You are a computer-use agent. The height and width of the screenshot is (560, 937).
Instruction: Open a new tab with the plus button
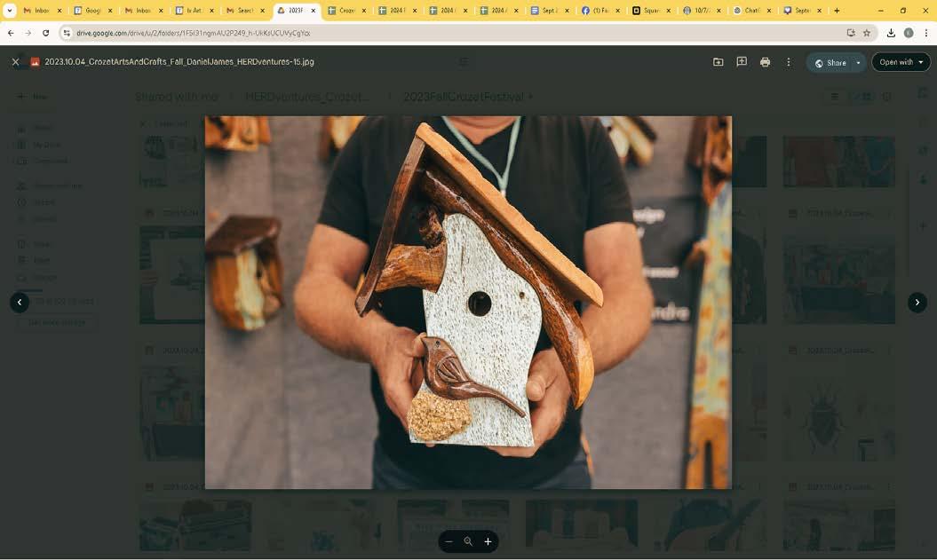(837, 10)
